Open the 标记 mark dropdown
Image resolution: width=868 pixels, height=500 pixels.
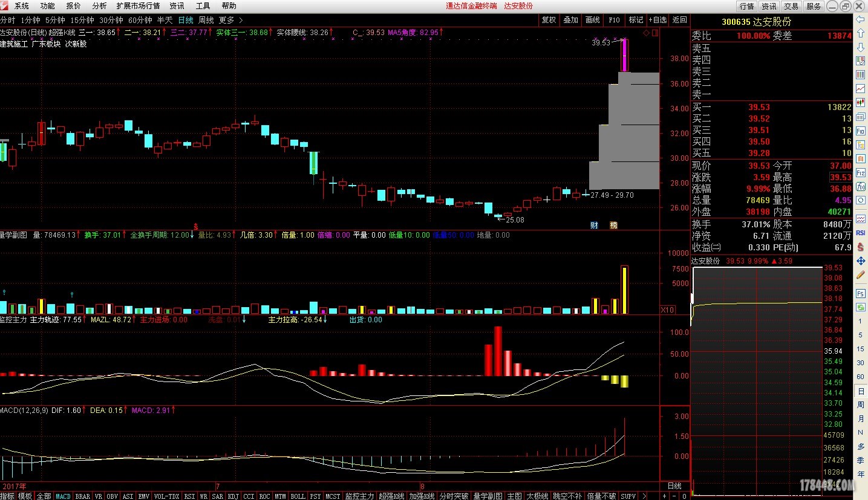pyautogui.click(x=636, y=20)
